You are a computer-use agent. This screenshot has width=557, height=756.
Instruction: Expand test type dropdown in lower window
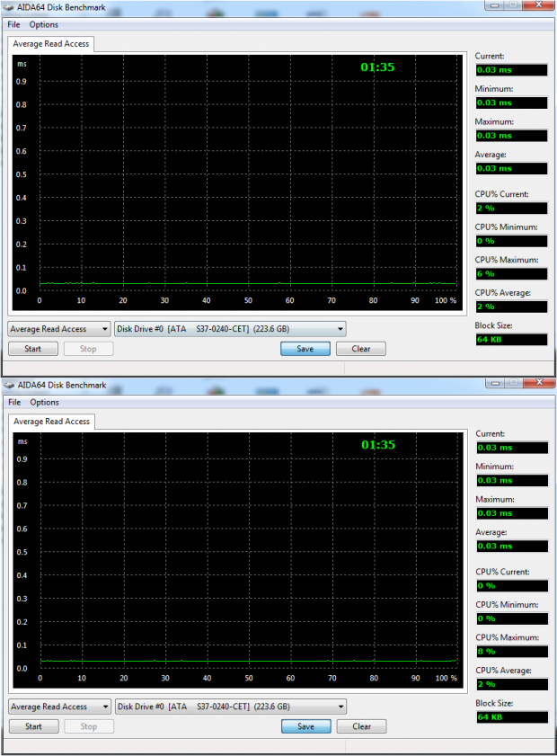tap(60, 707)
